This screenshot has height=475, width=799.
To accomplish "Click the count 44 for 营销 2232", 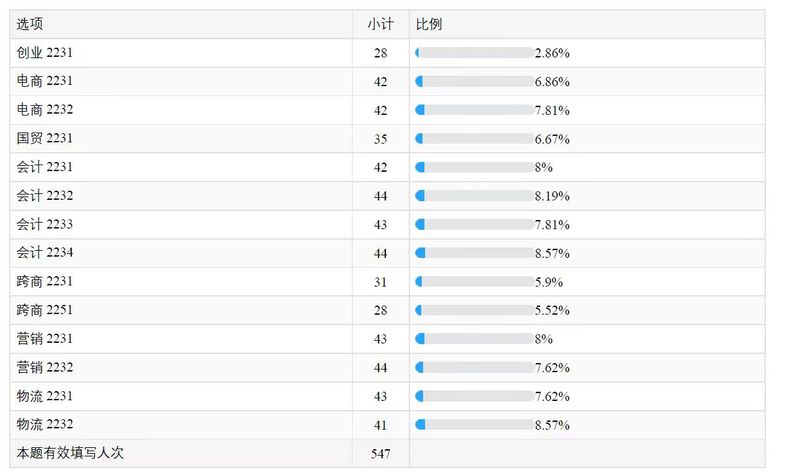I will click(x=381, y=367).
